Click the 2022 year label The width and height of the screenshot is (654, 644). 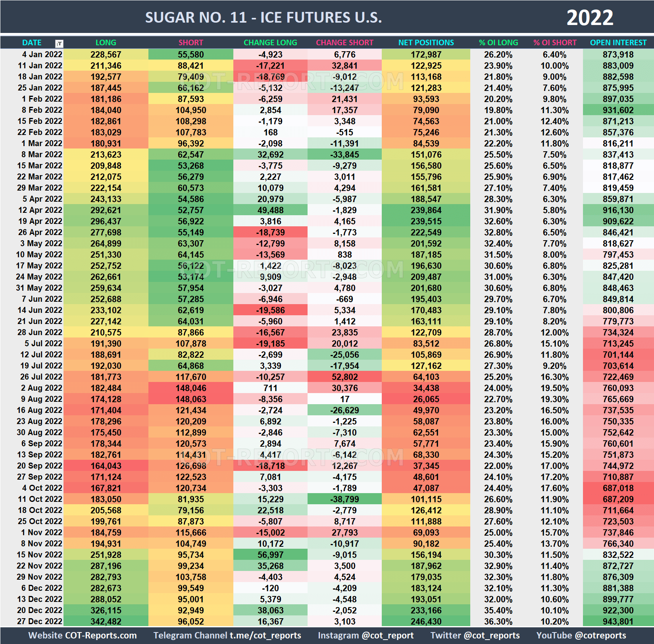coord(590,17)
